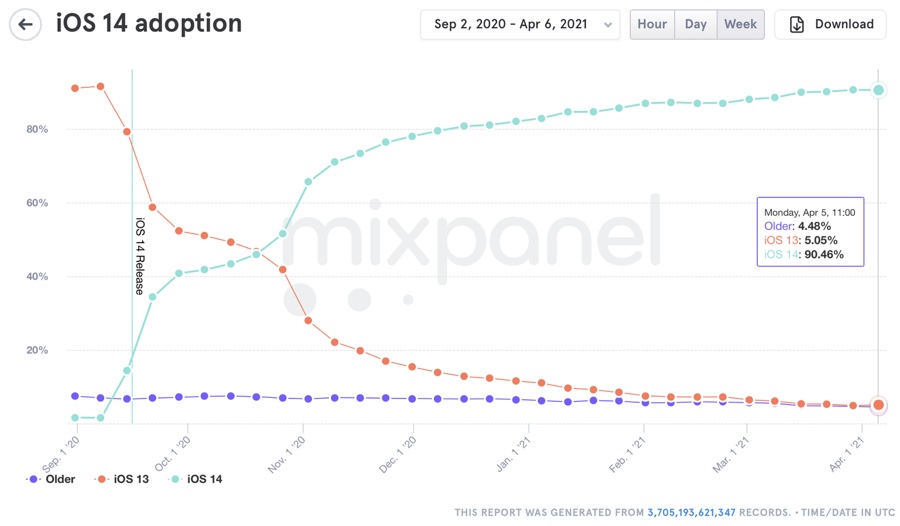Expand the date range chevron arrow
This screenshot has width=900, height=526.
(x=608, y=25)
